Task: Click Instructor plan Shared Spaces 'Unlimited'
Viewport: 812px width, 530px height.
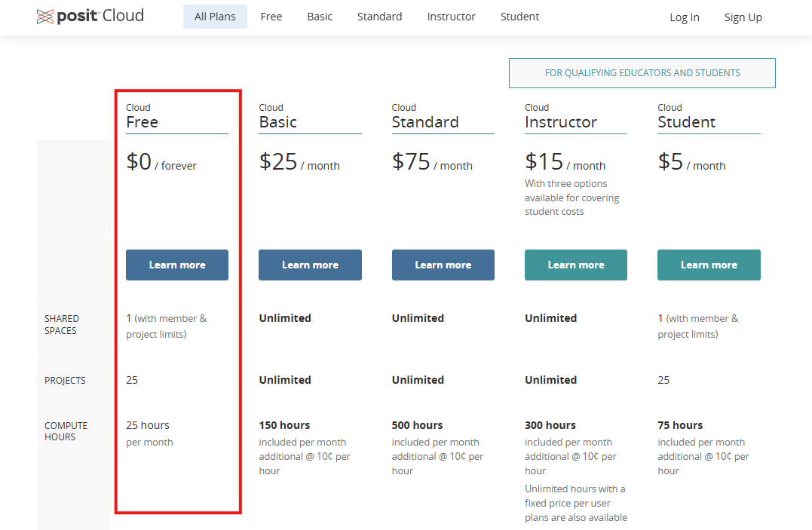Action: (x=550, y=318)
